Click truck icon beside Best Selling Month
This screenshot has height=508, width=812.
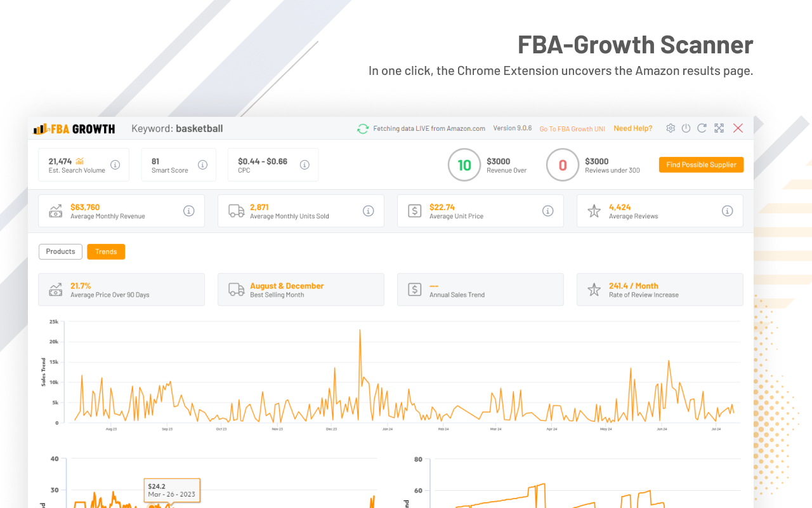click(x=237, y=290)
